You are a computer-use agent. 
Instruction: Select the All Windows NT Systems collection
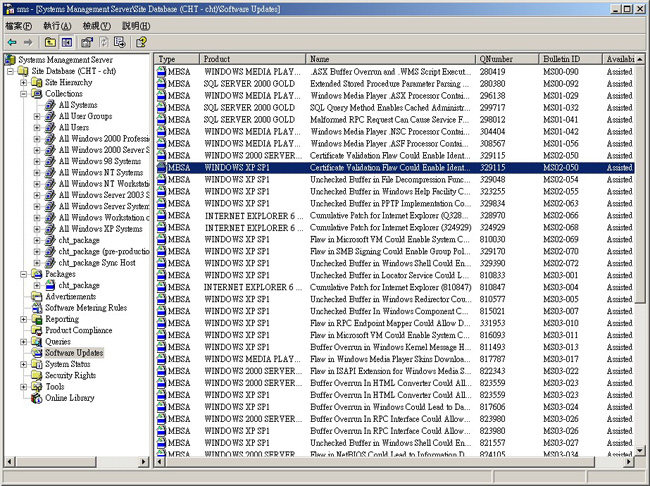(x=101, y=173)
